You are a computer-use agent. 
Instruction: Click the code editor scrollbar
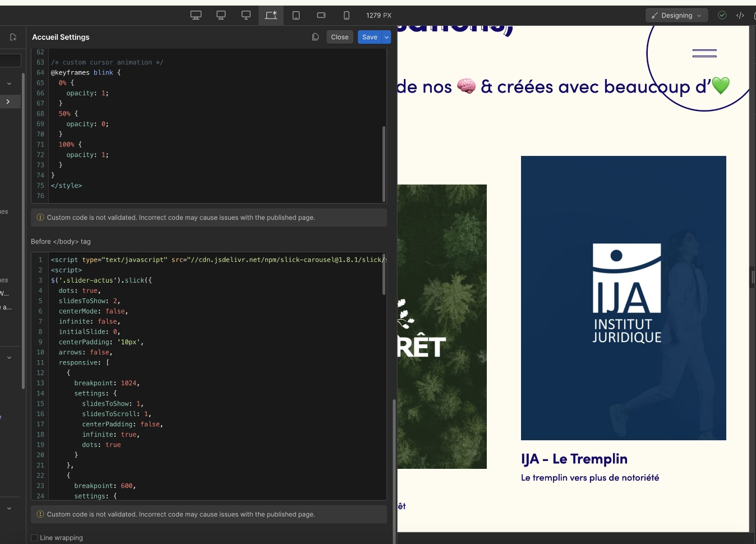[384, 163]
